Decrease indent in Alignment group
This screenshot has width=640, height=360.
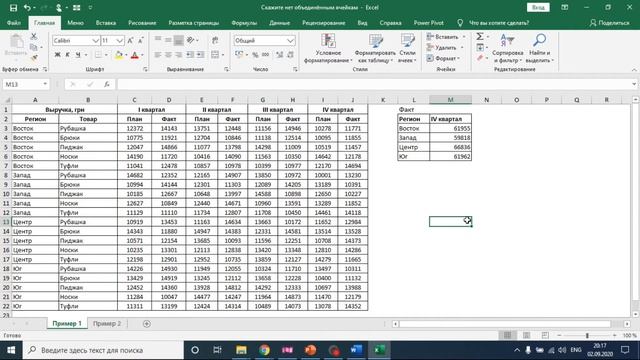pyautogui.click(x=190, y=54)
